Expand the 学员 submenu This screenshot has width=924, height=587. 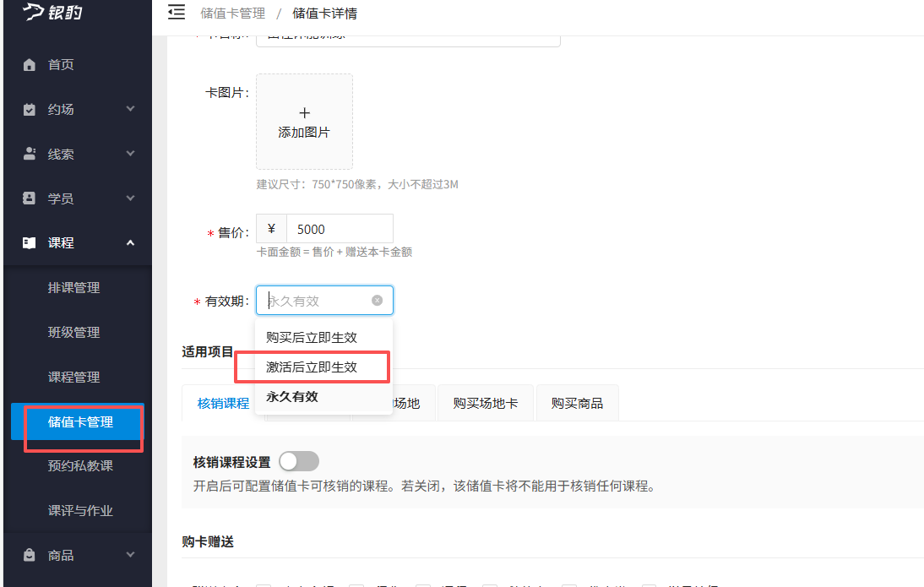click(x=131, y=198)
